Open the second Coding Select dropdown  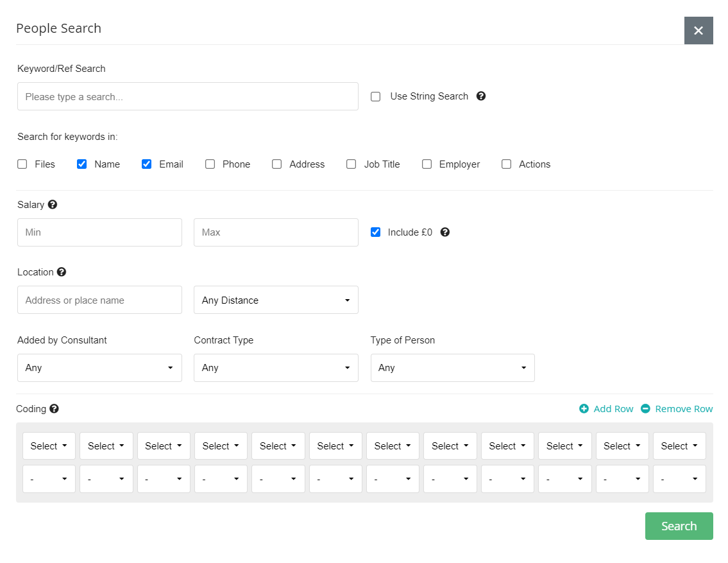click(106, 446)
